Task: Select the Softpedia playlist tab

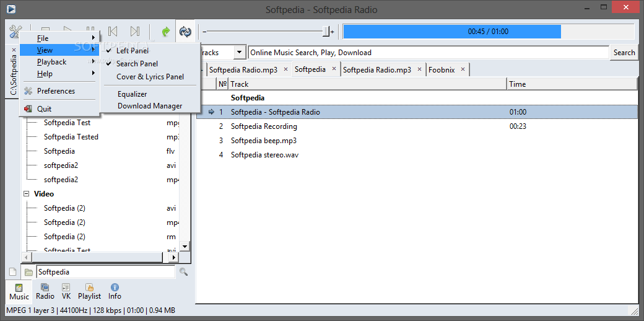Action: [310, 69]
